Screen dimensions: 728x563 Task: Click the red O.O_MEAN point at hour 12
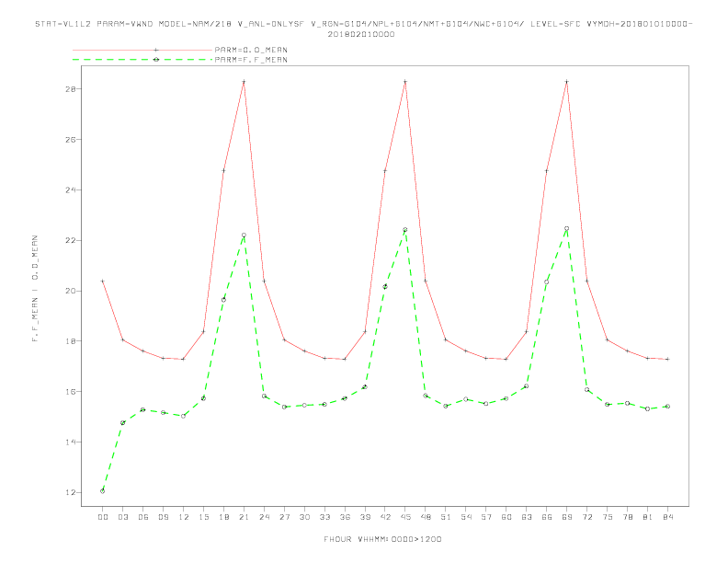184,359
